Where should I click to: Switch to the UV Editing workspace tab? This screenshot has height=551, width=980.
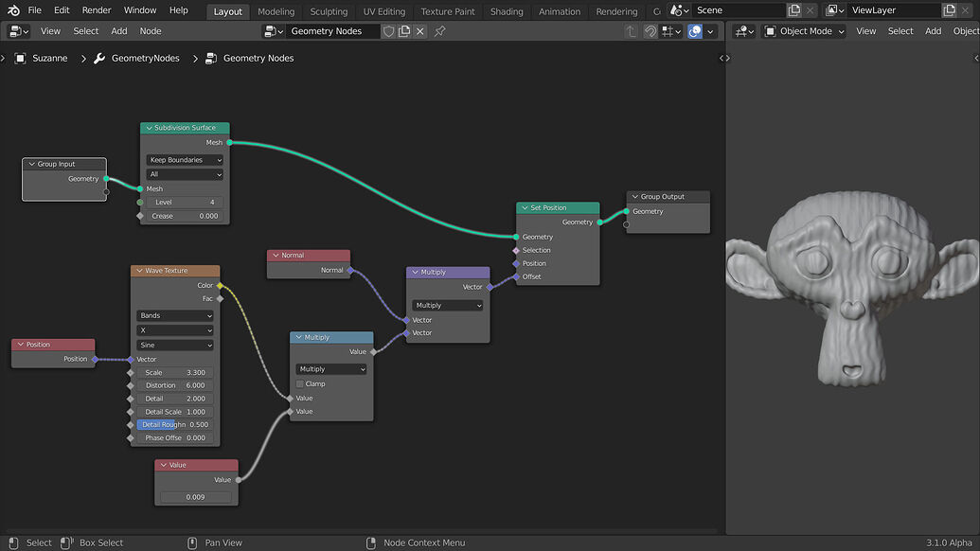tap(384, 11)
